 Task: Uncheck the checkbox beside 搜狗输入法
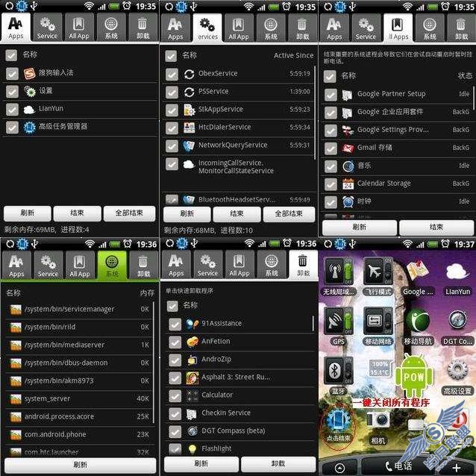(12, 73)
